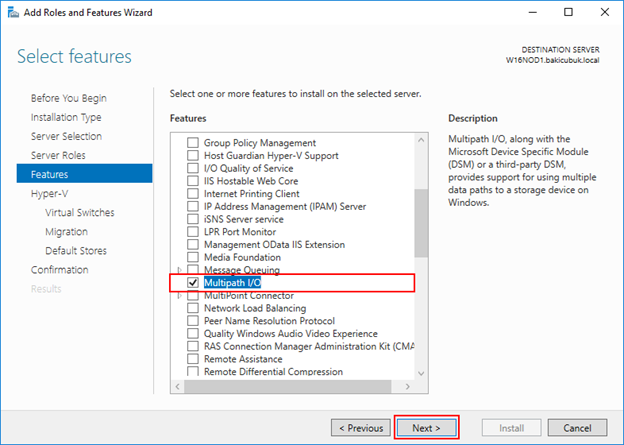
Task: Tick the LPR Port Monitor checkbox
Action: (x=193, y=232)
